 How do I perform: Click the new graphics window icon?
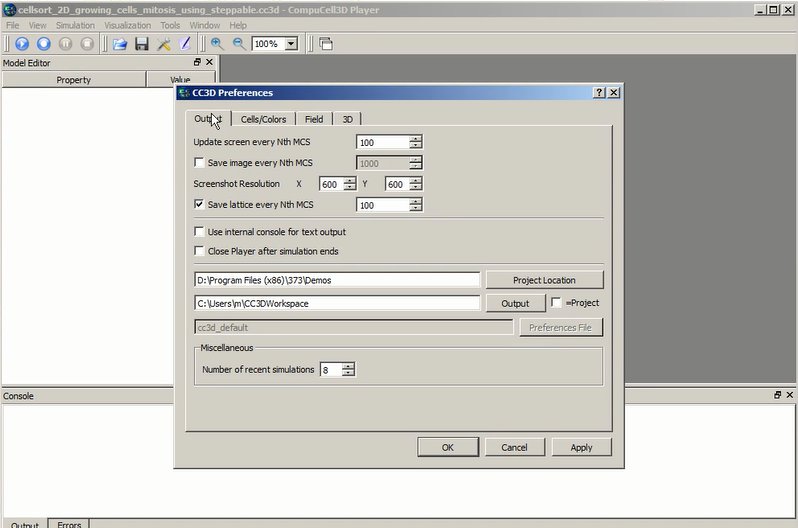pyautogui.click(x=326, y=44)
